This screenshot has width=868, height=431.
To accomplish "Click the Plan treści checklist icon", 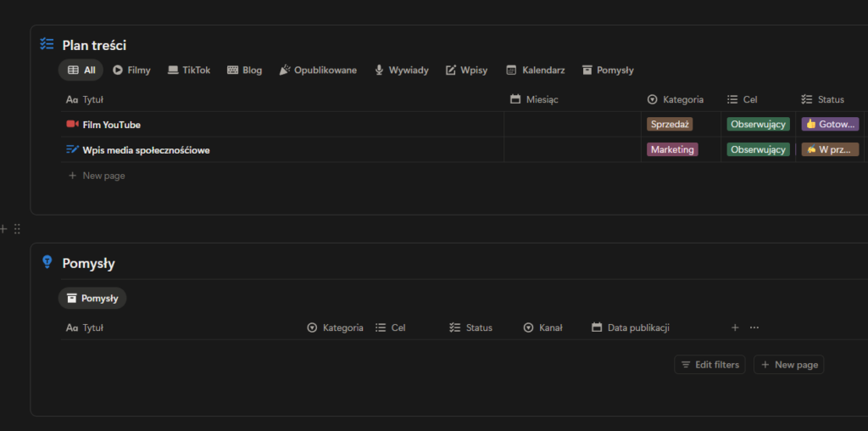I will coord(47,45).
